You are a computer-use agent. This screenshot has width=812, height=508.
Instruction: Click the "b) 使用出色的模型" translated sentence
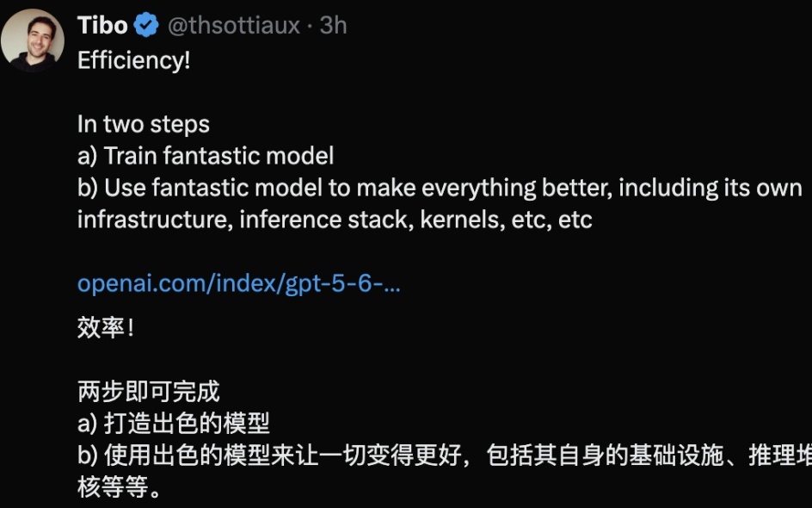445,455
